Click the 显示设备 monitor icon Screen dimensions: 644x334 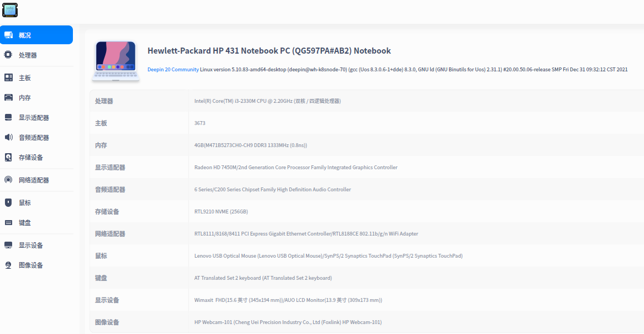[8, 245]
